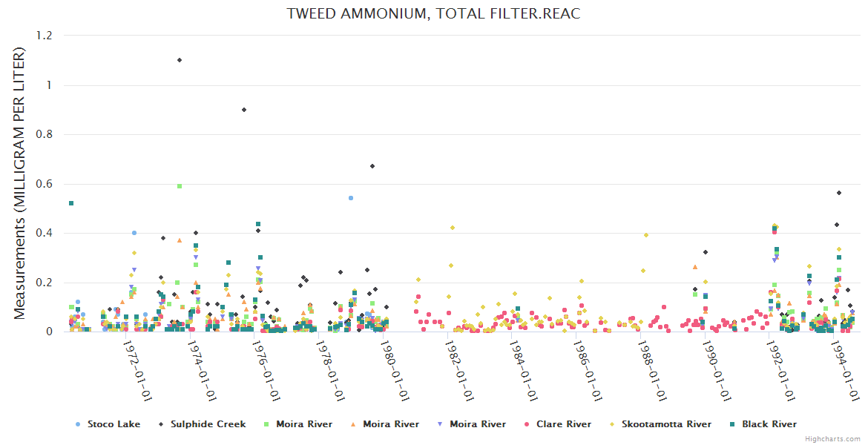868x445 pixels.
Task: Click the yellow diamond Skootamotta River legend marker
Action: (x=612, y=424)
